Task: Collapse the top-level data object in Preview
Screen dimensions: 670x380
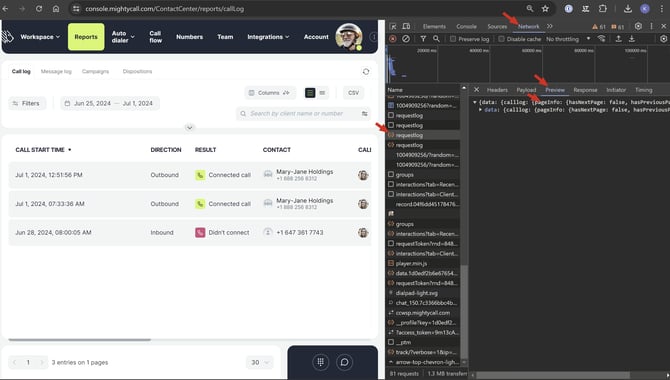Action: pyautogui.click(x=474, y=103)
